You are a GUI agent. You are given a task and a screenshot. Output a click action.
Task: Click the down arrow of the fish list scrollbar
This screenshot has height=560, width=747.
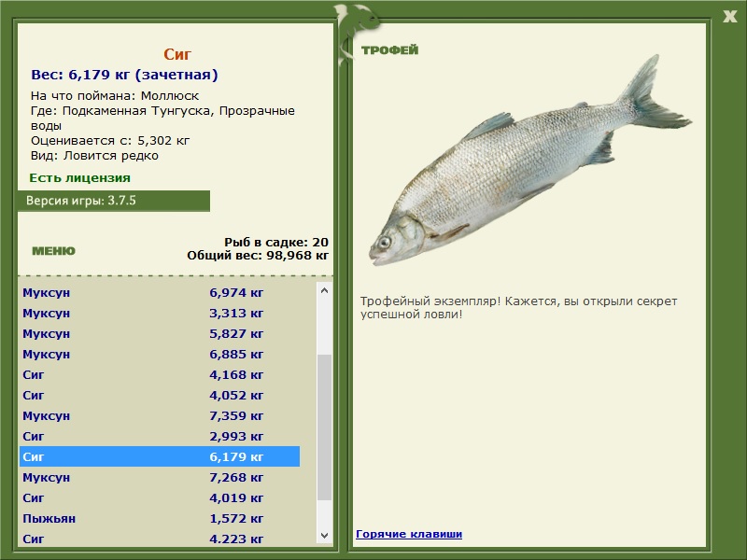click(324, 535)
